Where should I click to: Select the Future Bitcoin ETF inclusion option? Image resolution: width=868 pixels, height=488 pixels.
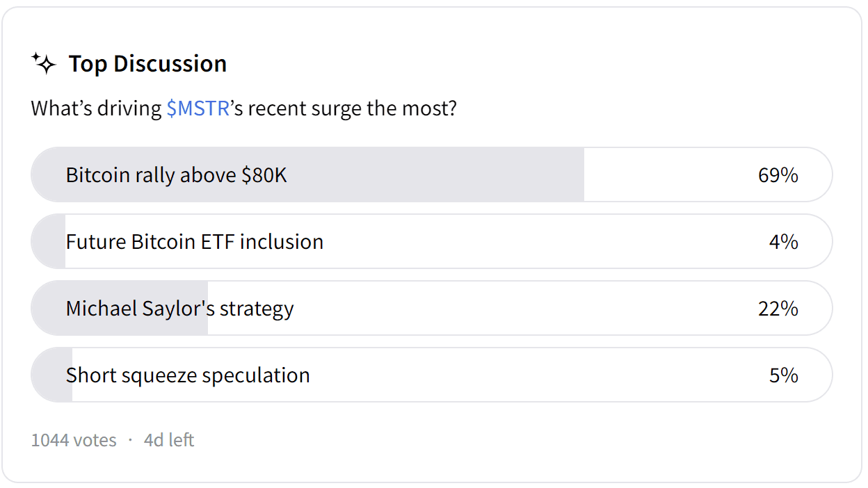[x=195, y=242]
